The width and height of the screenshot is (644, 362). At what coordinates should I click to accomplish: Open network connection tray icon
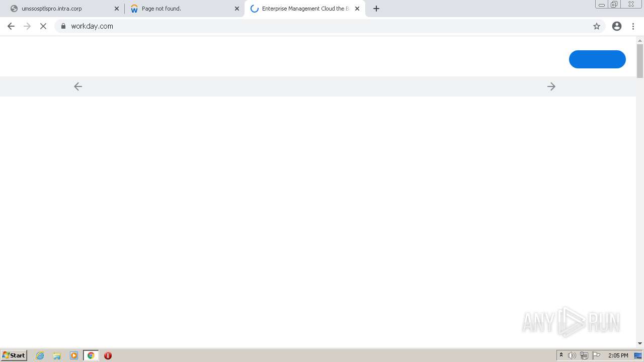(584, 355)
